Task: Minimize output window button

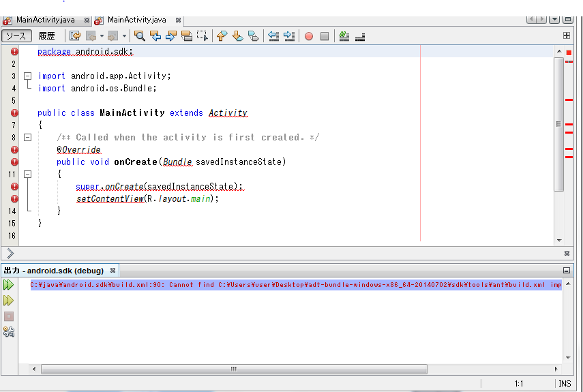Action: tap(566, 271)
